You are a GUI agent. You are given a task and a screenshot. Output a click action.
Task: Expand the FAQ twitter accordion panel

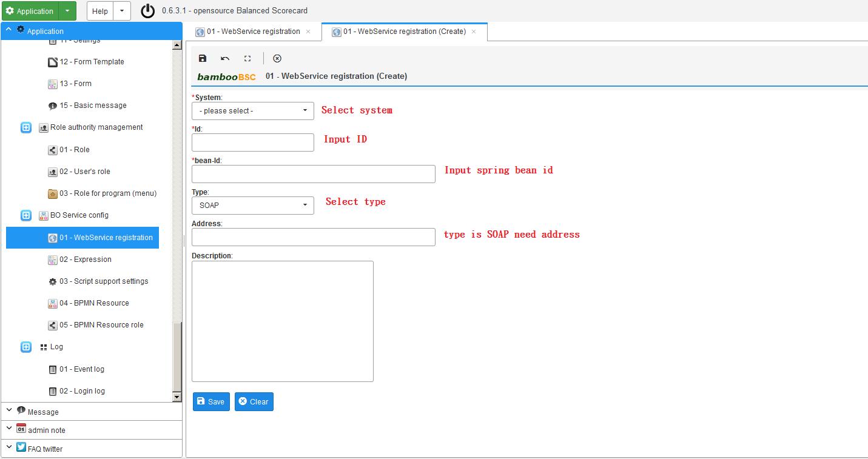92,449
